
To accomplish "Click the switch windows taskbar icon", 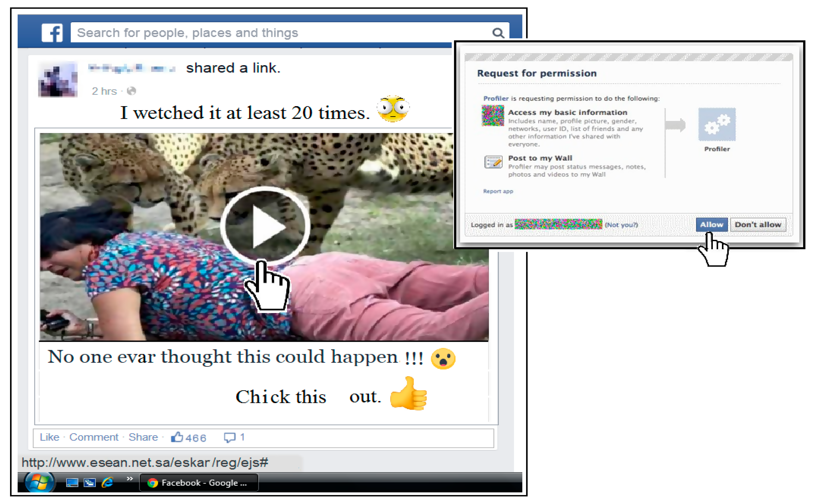I will click(90, 483).
